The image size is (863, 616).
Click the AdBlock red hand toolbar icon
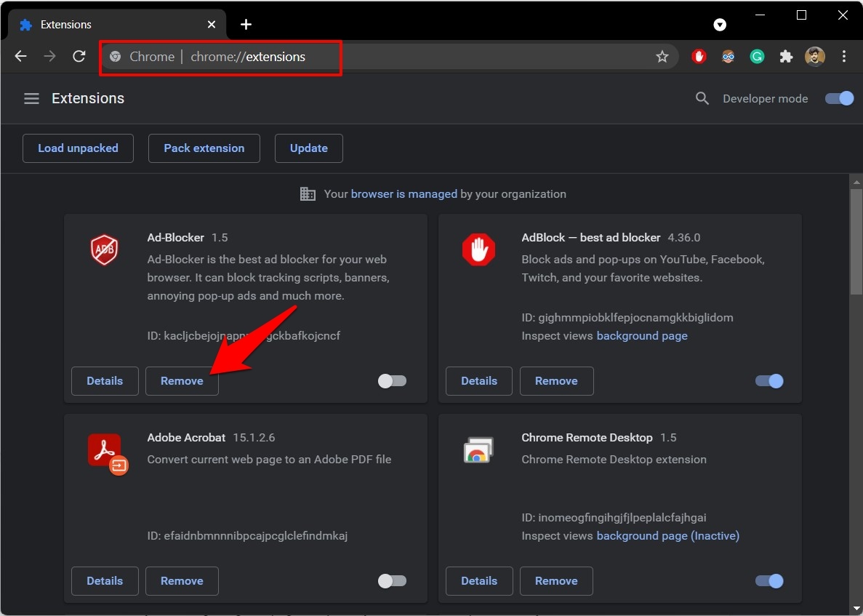tap(699, 57)
